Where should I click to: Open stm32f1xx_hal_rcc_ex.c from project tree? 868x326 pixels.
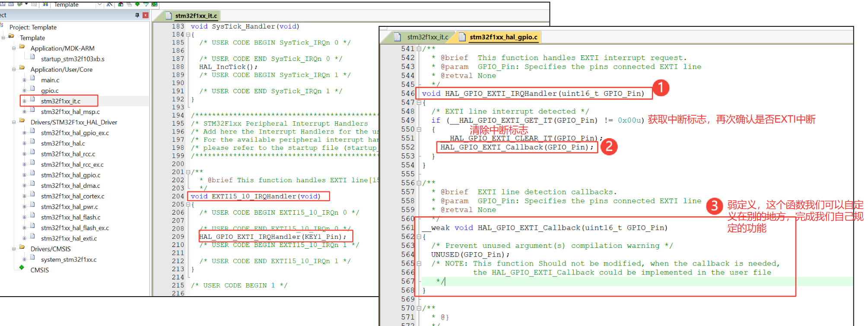coord(72,165)
